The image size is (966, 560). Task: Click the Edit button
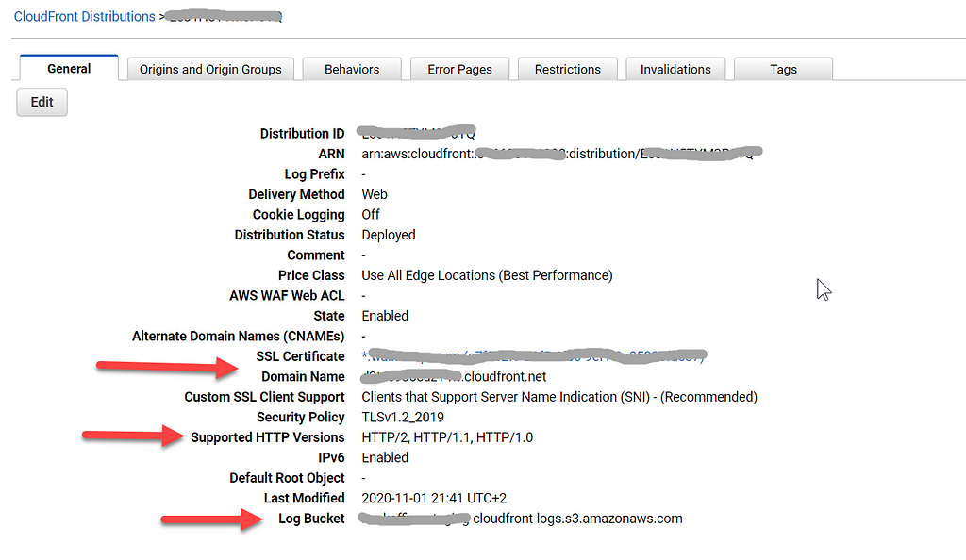tap(42, 102)
